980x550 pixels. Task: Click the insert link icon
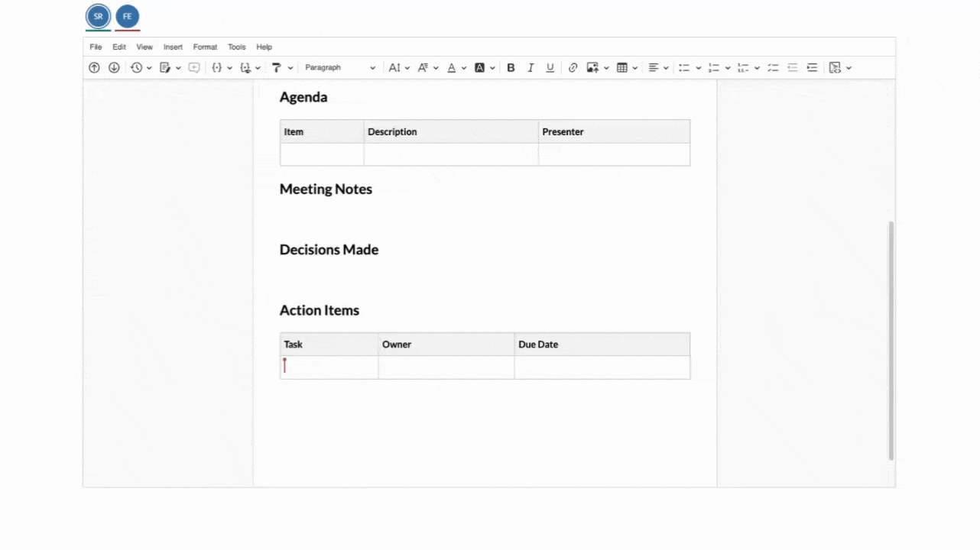click(x=573, y=68)
